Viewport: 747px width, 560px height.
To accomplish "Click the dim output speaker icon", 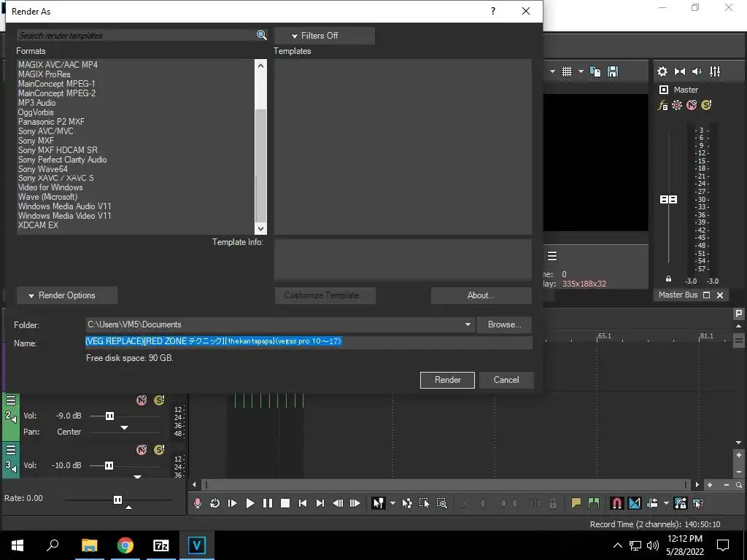I will [x=697, y=71].
